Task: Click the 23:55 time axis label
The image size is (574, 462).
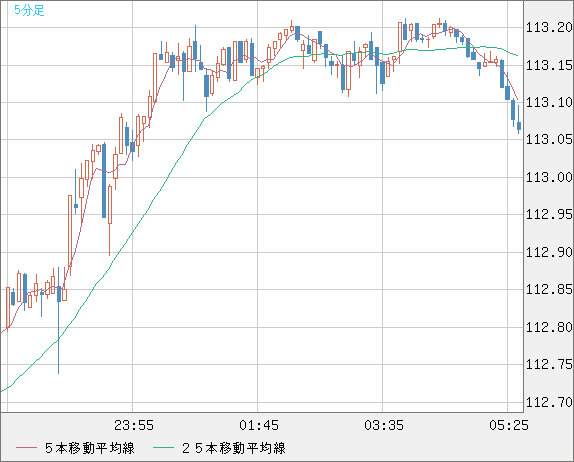Action: coord(134,425)
